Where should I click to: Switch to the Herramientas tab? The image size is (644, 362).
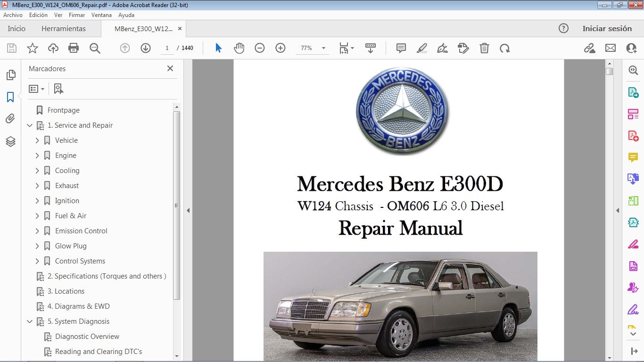click(x=64, y=28)
